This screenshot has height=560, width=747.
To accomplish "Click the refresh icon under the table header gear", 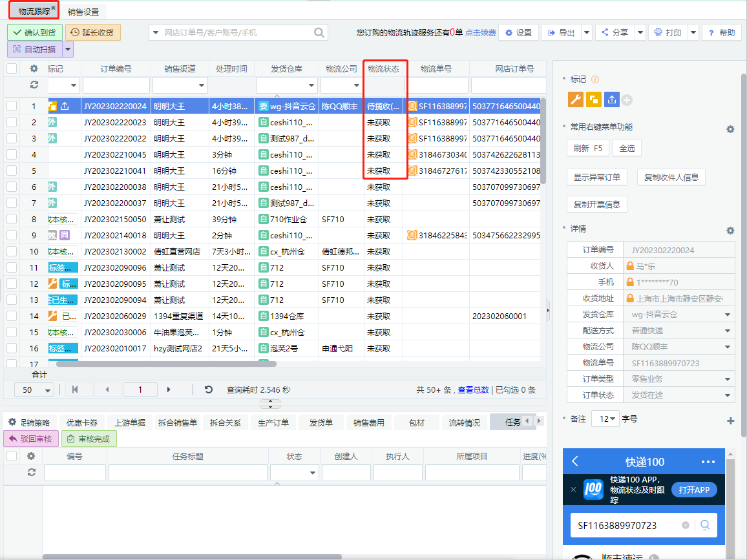I will (x=34, y=85).
